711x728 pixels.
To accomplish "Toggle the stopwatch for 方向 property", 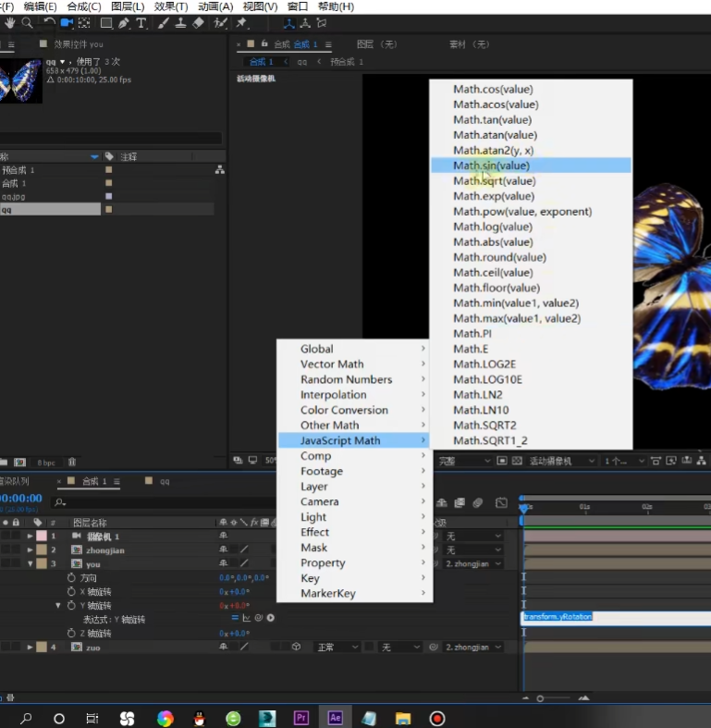I will pyautogui.click(x=71, y=577).
